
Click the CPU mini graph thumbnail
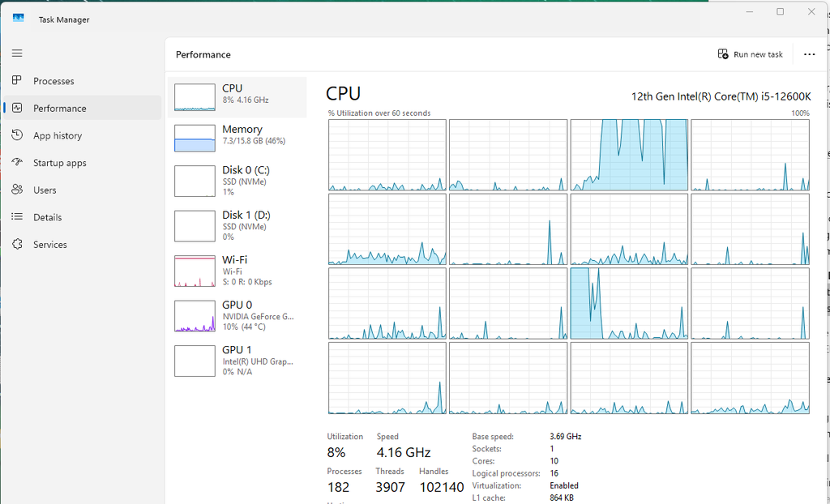(195, 97)
